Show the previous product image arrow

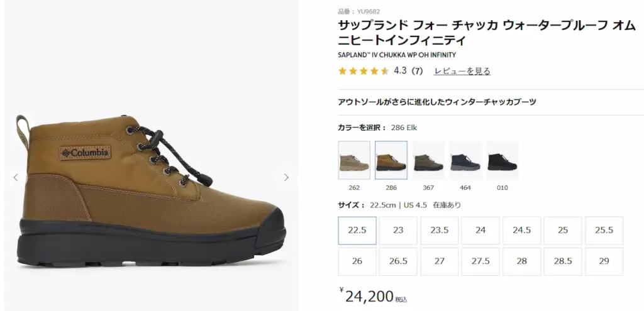pyautogui.click(x=16, y=178)
